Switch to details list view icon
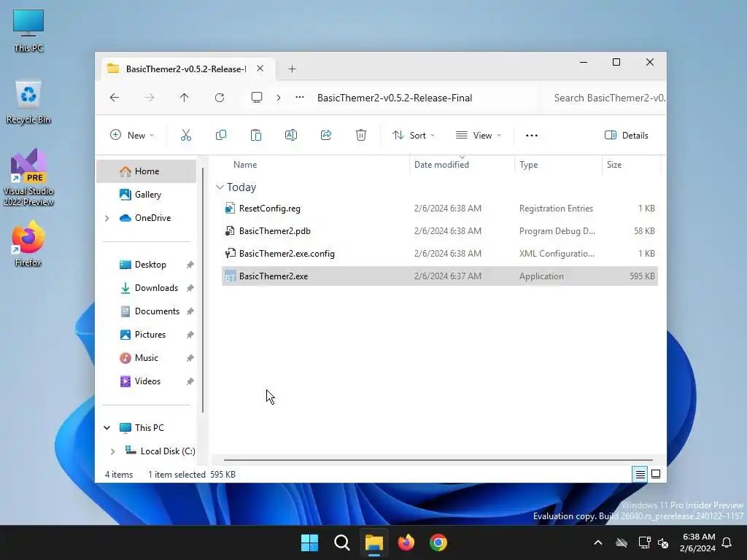The image size is (747, 560). 640,474
